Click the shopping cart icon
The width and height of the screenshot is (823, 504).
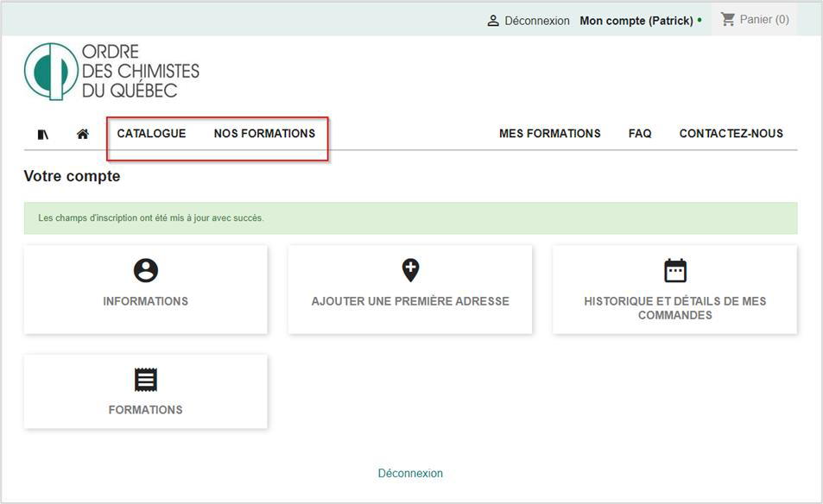(x=728, y=19)
